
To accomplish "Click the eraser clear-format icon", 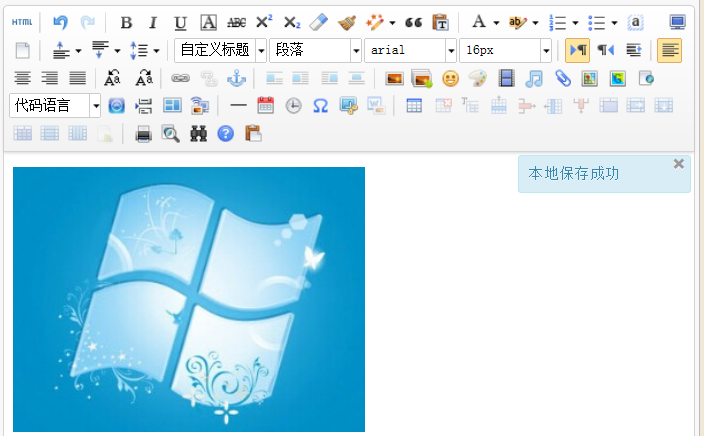I will click(319, 22).
